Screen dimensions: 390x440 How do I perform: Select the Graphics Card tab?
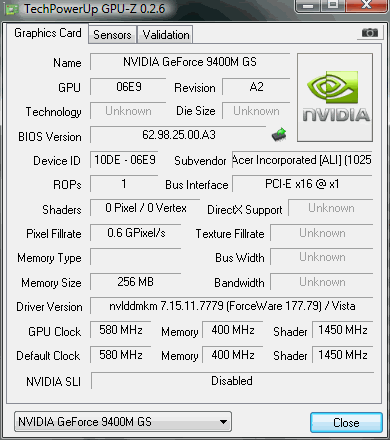pyautogui.click(x=48, y=33)
